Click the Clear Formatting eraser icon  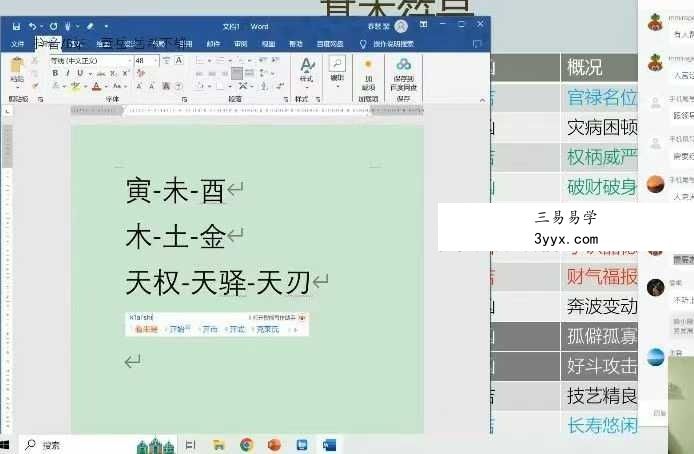(141, 73)
